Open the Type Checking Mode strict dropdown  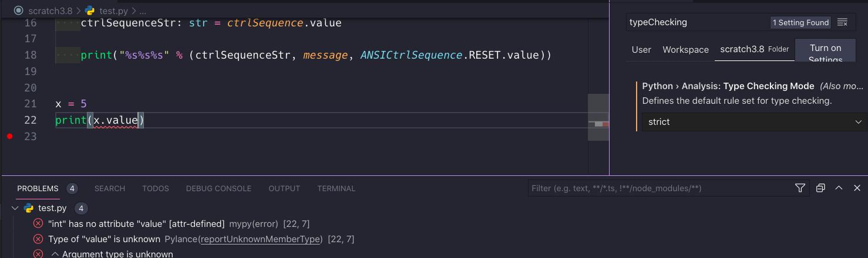(x=753, y=122)
